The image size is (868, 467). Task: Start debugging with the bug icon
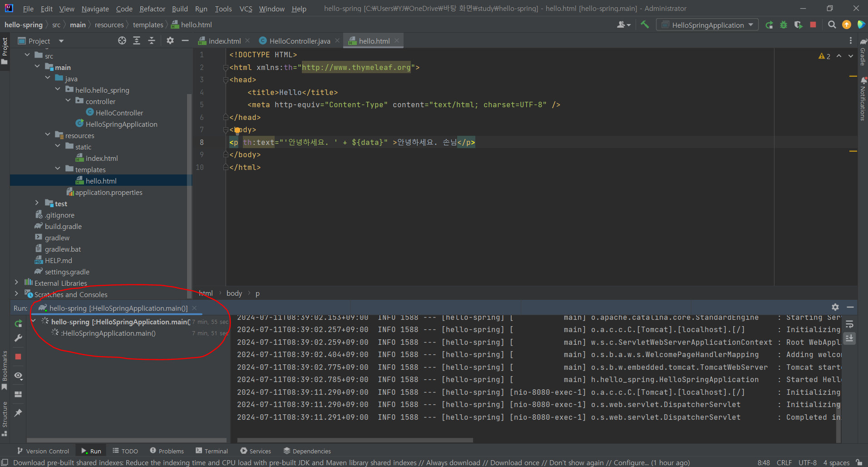click(784, 25)
